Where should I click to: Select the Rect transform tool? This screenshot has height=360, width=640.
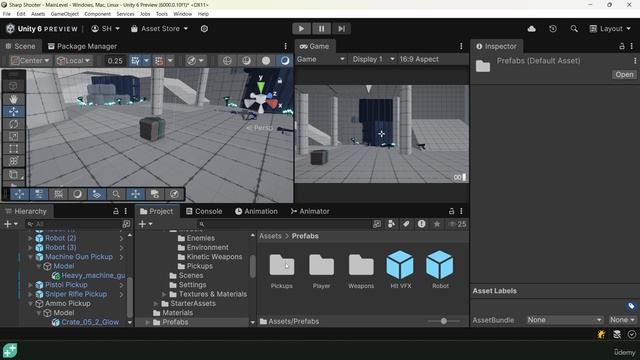click(x=13, y=149)
